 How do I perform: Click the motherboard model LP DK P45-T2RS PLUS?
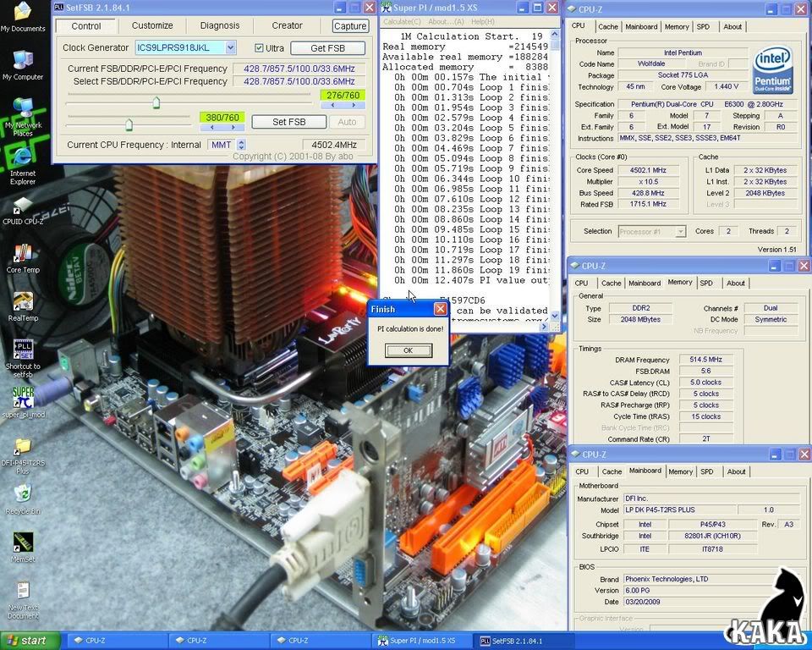[680, 510]
